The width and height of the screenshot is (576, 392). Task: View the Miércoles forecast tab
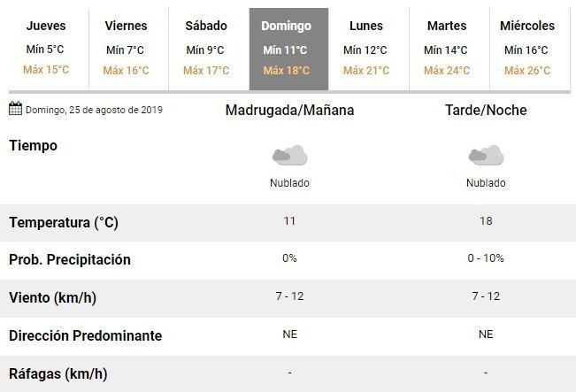(526, 49)
